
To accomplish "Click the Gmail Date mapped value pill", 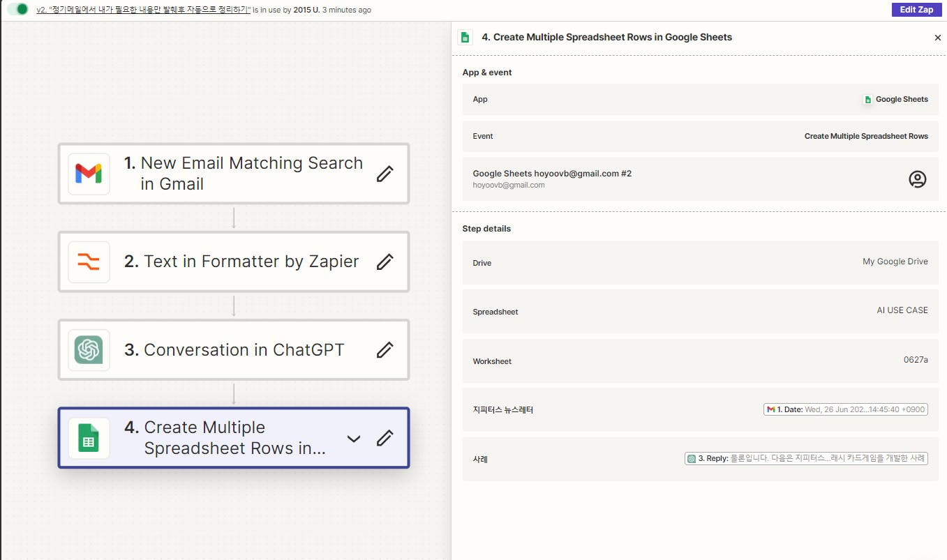I will pos(846,409).
